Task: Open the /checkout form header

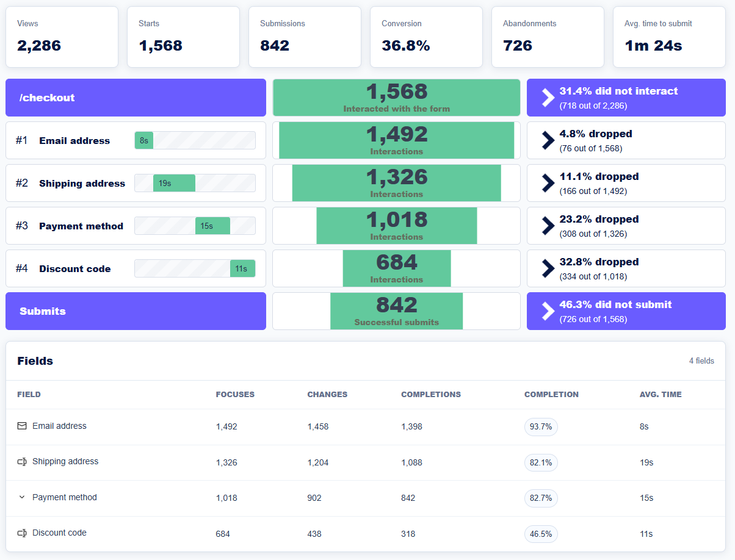Action: (136, 98)
